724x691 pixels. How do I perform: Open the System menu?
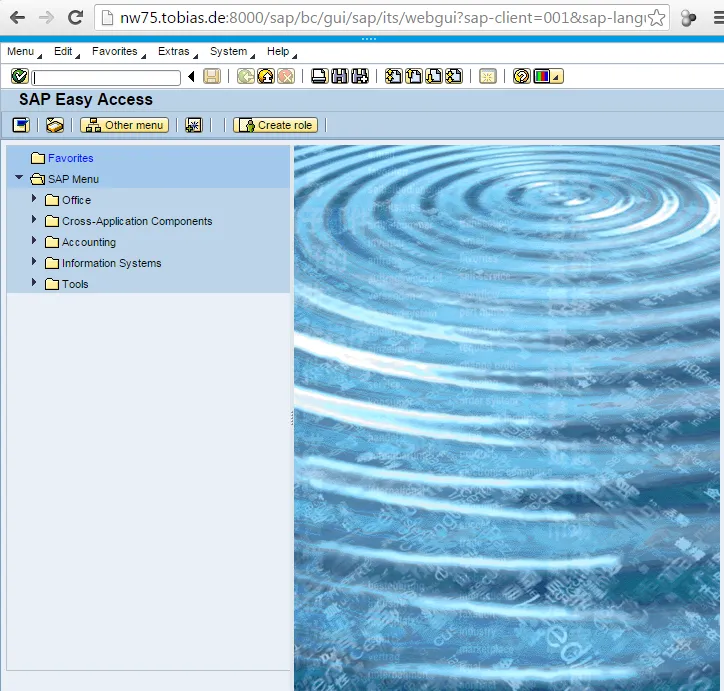tap(228, 52)
